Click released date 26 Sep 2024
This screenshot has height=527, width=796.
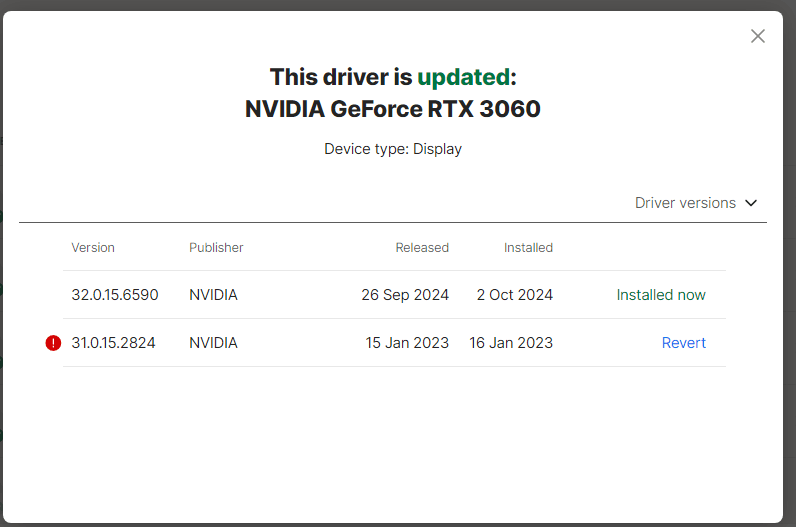click(x=405, y=295)
